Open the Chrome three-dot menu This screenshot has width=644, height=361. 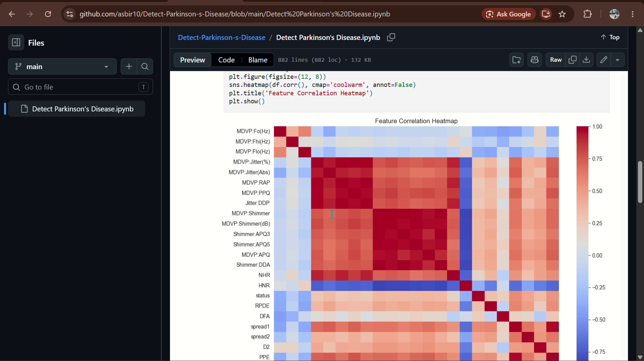(x=633, y=14)
